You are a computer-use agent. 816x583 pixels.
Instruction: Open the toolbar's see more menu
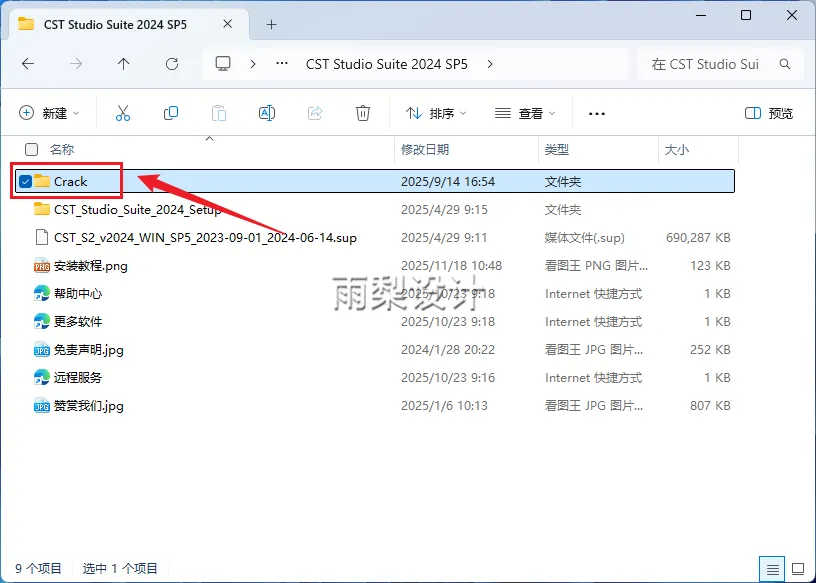(596, 113)
